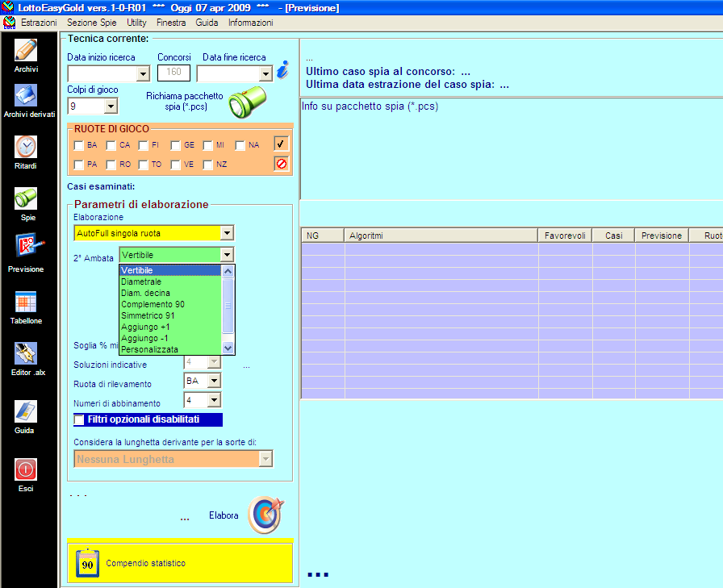Open the Nessuna Lunghetta dropdown
723x588 pixels.
pyautogui.click(x=265, y=459)
